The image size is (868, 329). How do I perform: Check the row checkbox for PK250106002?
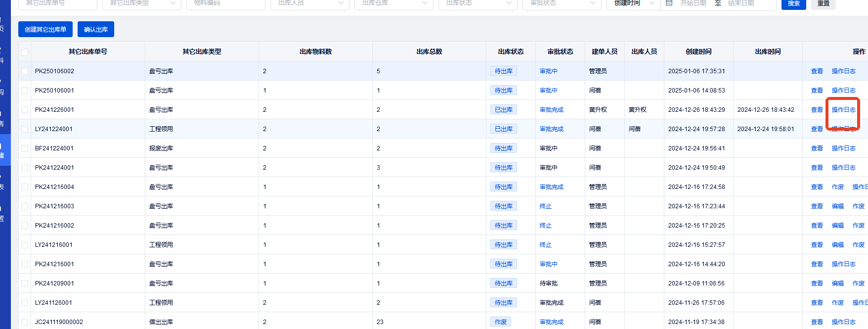coord(25,71)
